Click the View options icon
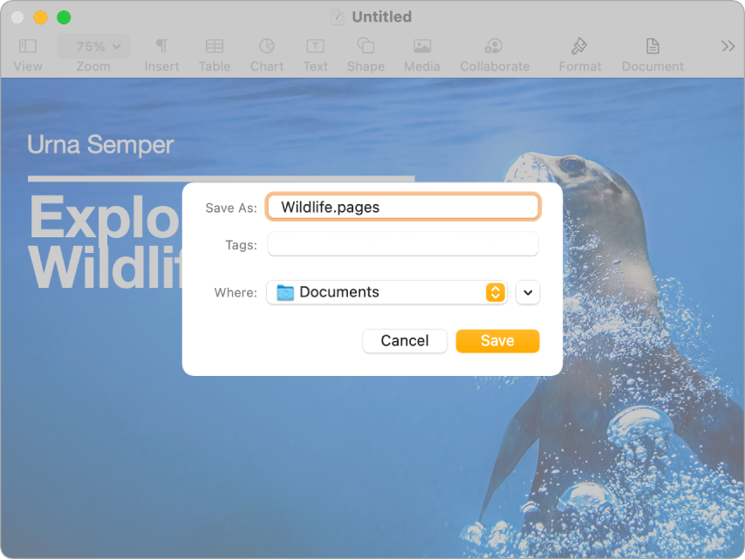745x560 pixels. pos(27,46)
